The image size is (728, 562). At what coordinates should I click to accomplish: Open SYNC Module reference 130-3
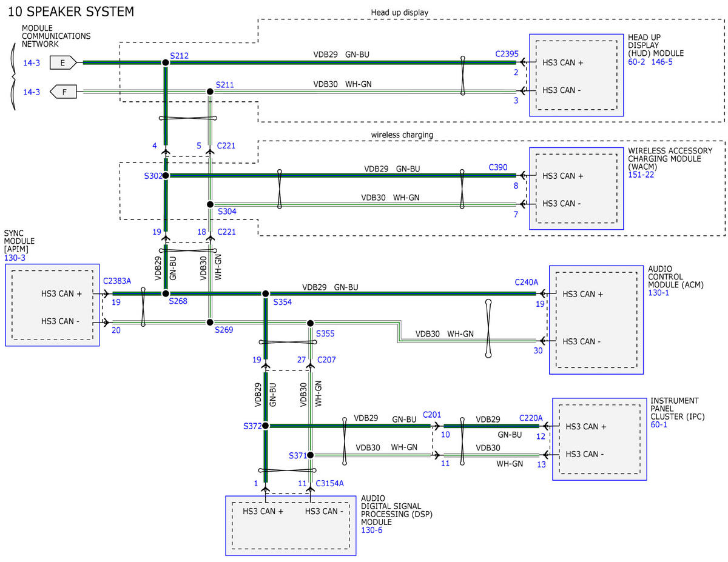[x=16, y=258]
